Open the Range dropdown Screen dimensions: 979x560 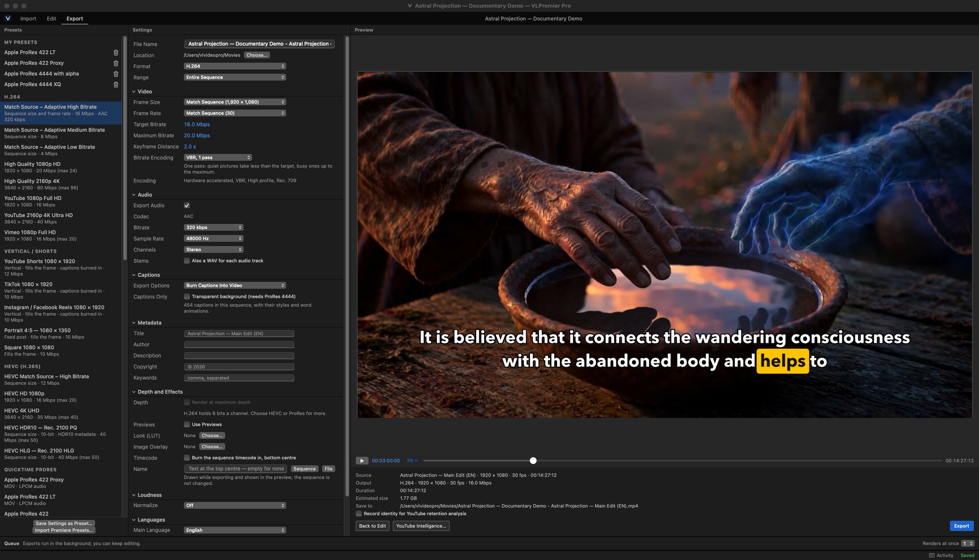tap(235, 77)
